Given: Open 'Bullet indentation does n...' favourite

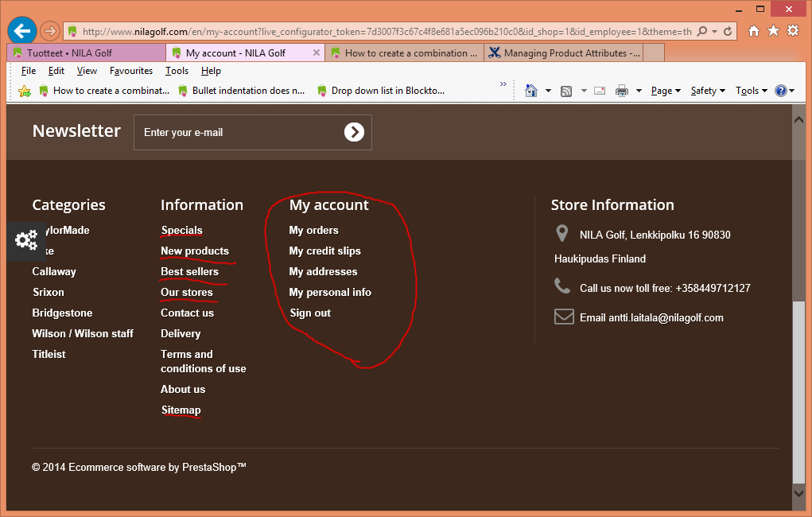Looking at the screenshot, I should [x=241, y=91].
